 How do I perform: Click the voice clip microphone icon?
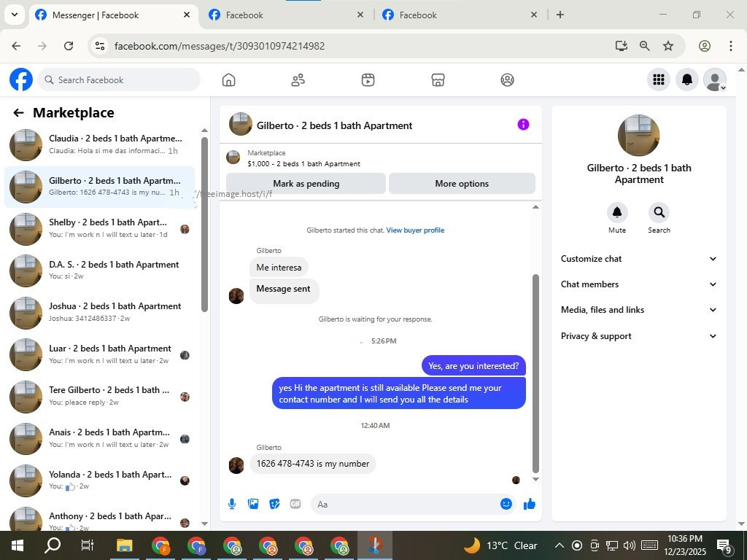(x=232, y=504)
